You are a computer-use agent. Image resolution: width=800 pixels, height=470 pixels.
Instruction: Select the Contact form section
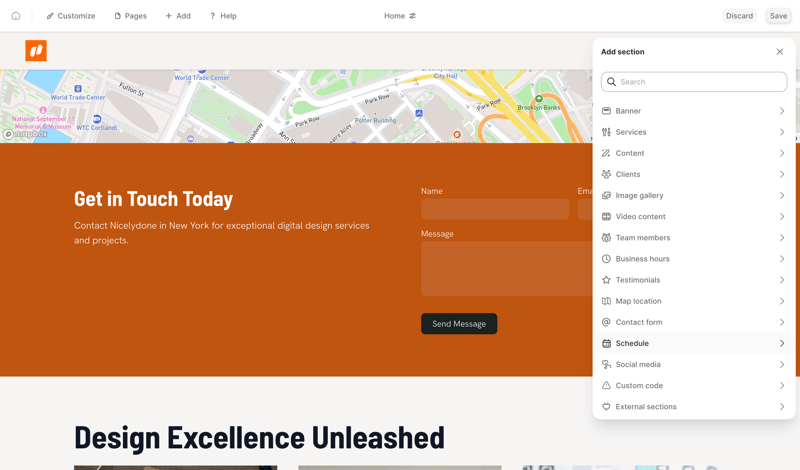tap(639, 322)
